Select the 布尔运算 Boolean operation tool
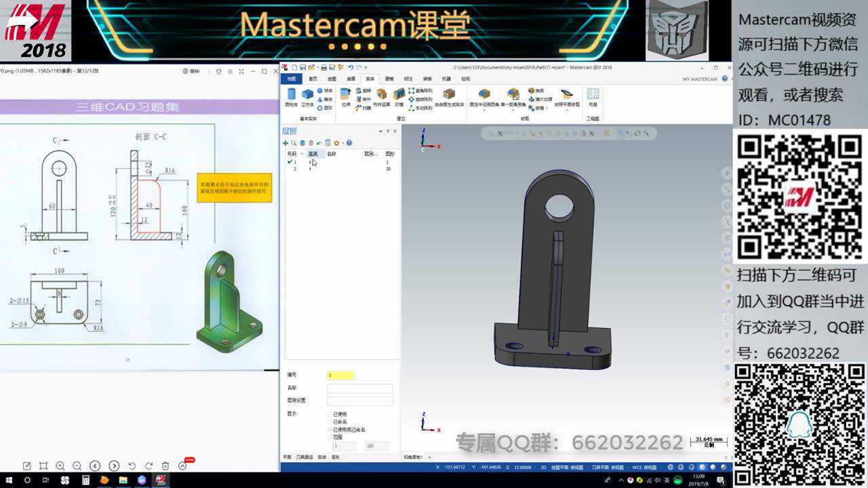 381,96
